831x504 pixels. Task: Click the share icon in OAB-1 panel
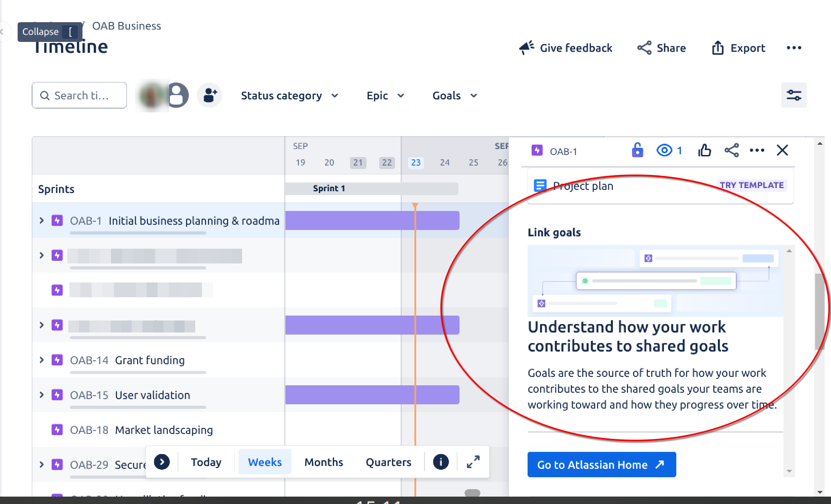732,150
